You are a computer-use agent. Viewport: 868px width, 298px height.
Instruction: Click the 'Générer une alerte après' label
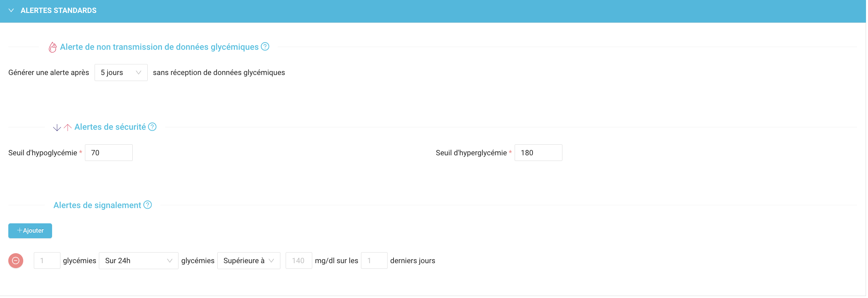pos(49,73)
